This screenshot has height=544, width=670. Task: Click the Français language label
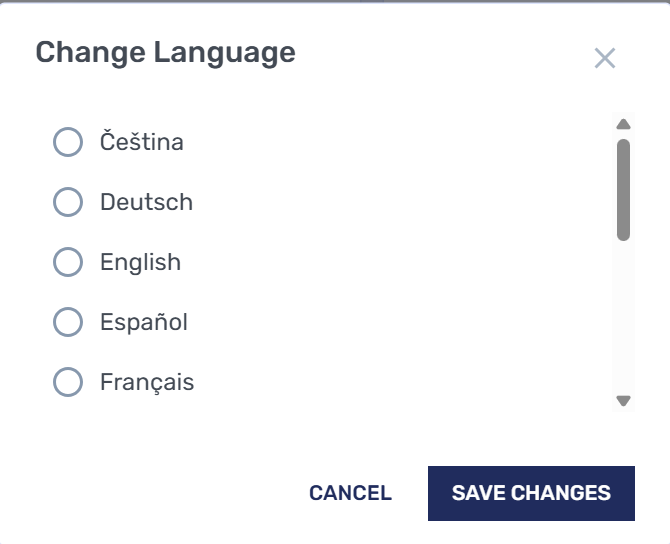(x=147, y=382)
